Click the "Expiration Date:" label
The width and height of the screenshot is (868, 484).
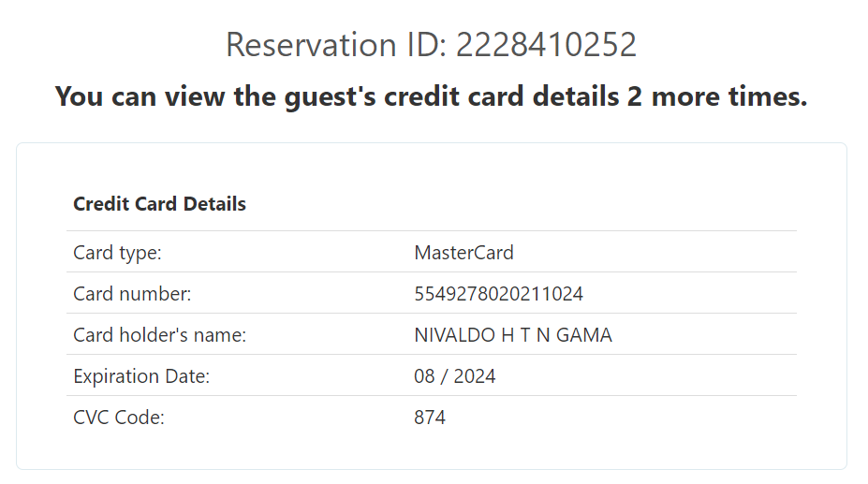141,376
